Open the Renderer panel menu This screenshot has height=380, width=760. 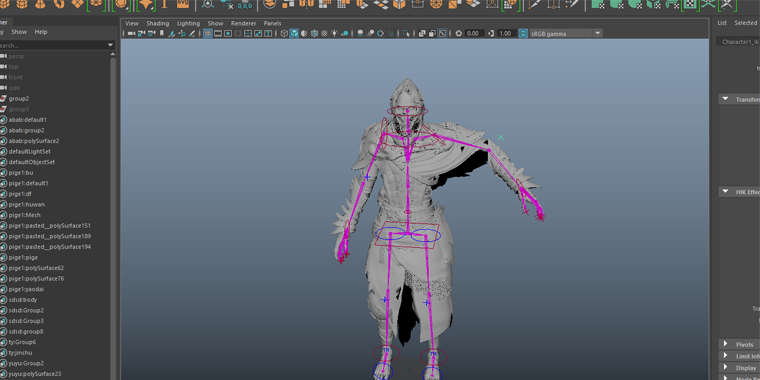pyautogui.click(x=243, y=23)
